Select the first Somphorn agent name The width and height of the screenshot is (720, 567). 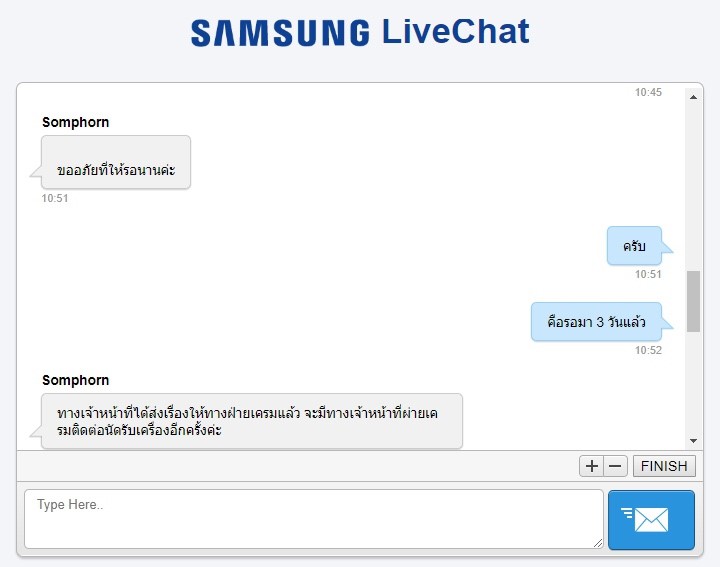pyautogui.click(x=76, y=123)
